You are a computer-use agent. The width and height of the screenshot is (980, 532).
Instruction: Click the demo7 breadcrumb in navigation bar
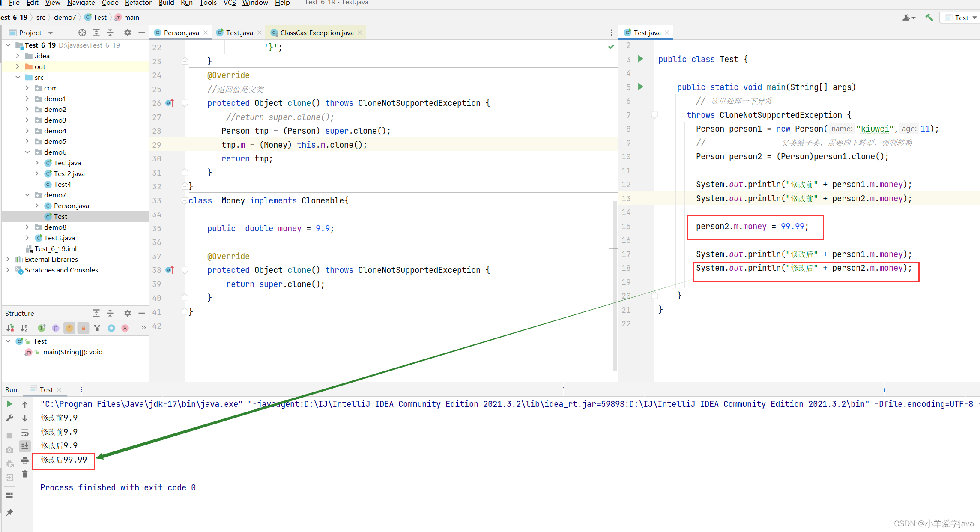coord(65,17)
